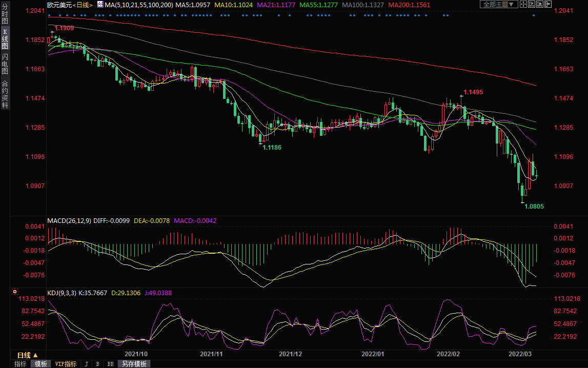Image resolution: width=588 pixels, height=368 pixels.
Task: Click the 另存模板 button
Action: click(x=134, y=364)
